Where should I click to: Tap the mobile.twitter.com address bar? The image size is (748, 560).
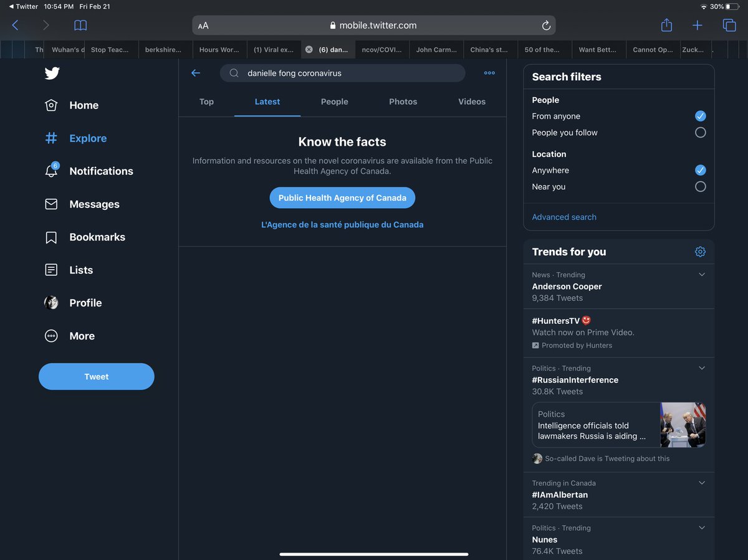click(x=373, y=26)
